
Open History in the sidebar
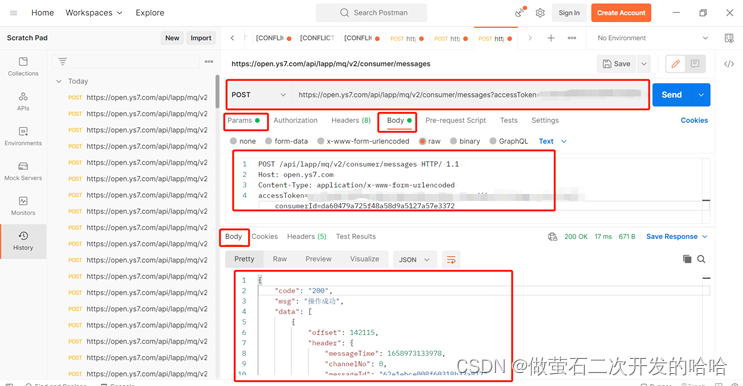[23, 241]
